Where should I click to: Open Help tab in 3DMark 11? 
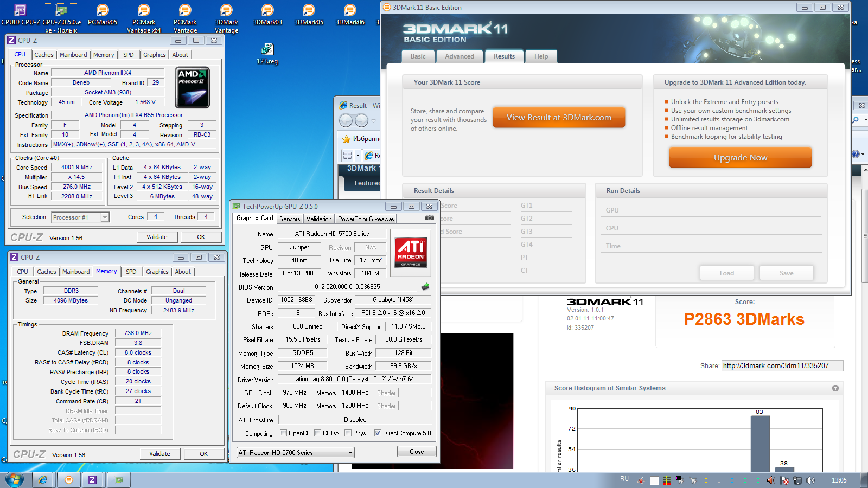tap(541, 56)
